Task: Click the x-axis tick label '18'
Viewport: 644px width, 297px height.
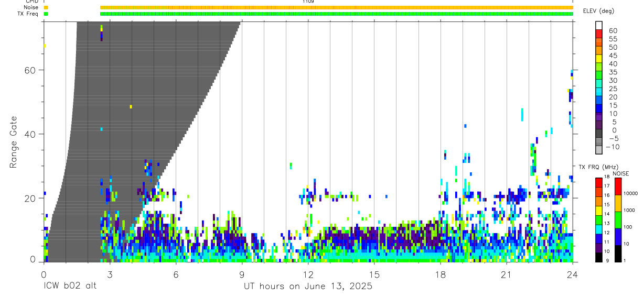Action: 440,274
